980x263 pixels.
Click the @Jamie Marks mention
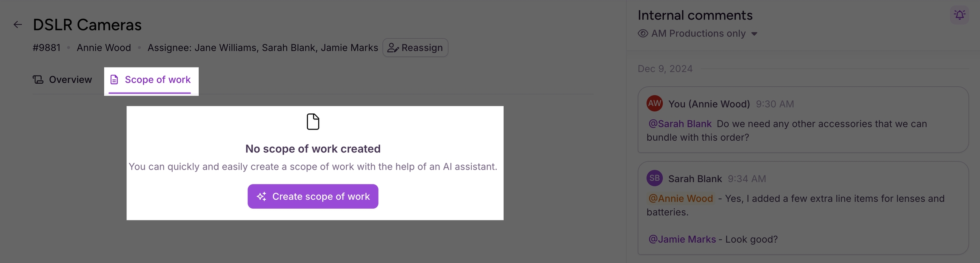(x=682, y=239)
